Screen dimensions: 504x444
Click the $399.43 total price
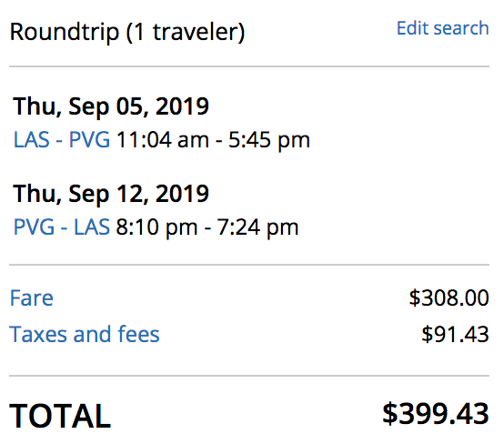[x=436, y=414]
